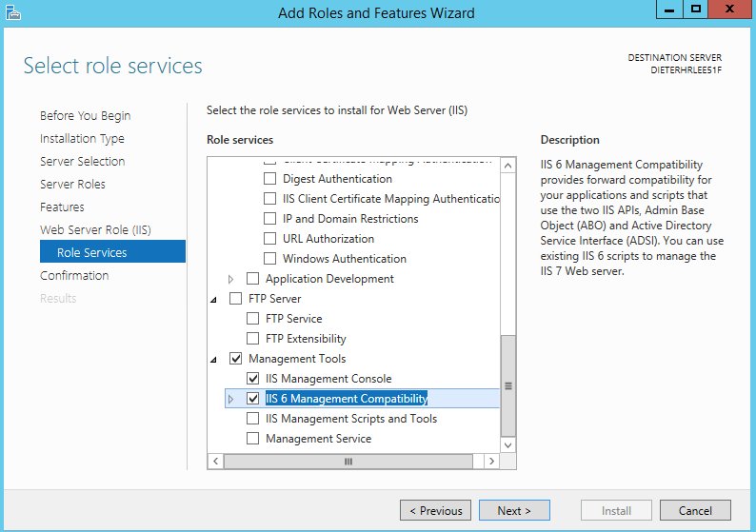The height and width of the screenshot is (532, 756).
Task: Select the Digest Authentication row label
Action: (x=337, y=179)
